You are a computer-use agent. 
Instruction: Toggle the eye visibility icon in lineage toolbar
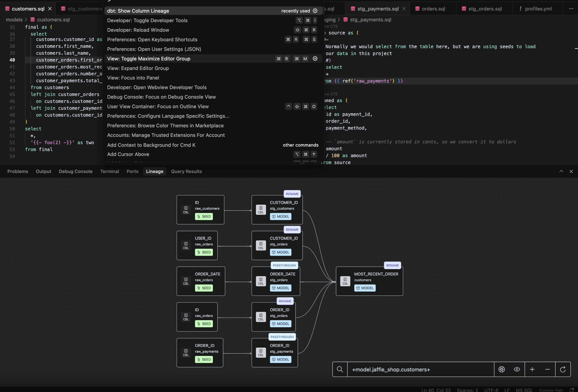(x=517, y=369)
